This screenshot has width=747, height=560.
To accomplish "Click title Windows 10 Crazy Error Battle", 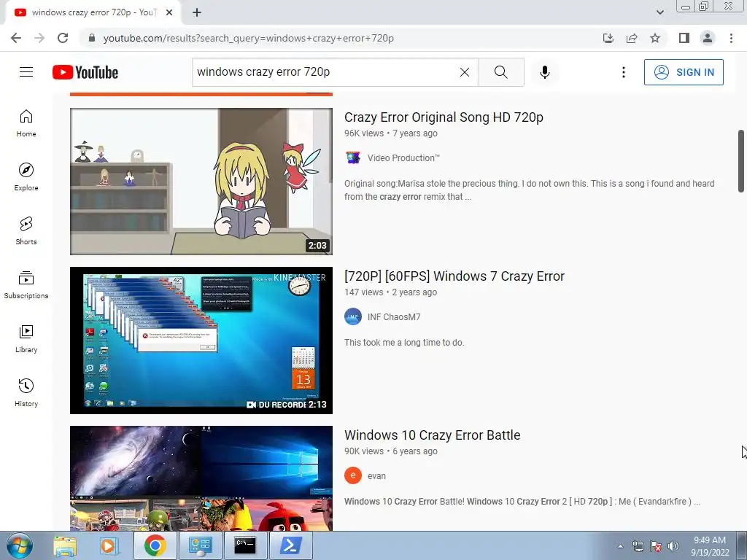I will pos(432,435).
